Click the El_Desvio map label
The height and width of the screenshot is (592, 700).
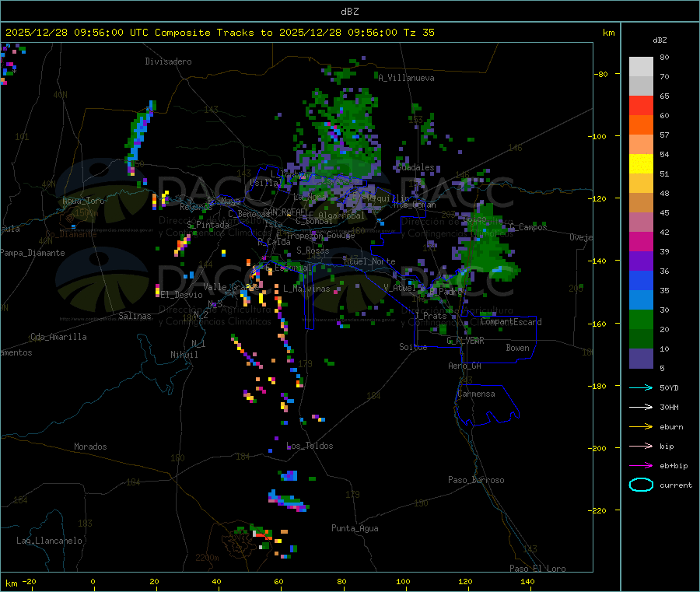coord(182,295)
